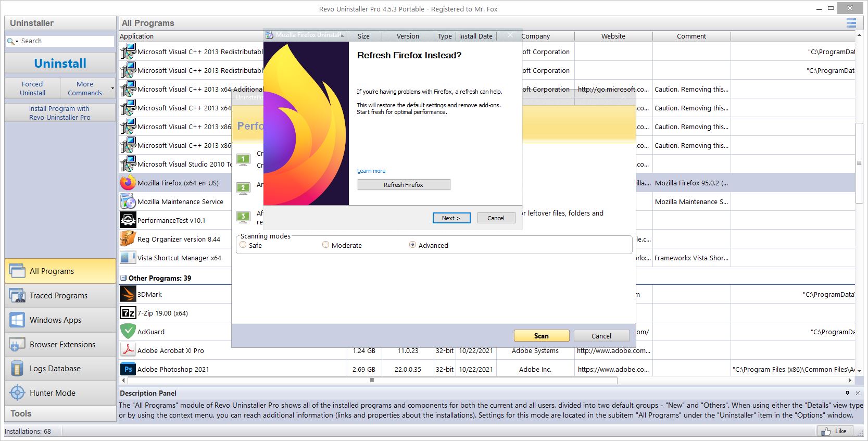Click the Search input field
Viewport: 868px width, 441px height.
point(66,41)
